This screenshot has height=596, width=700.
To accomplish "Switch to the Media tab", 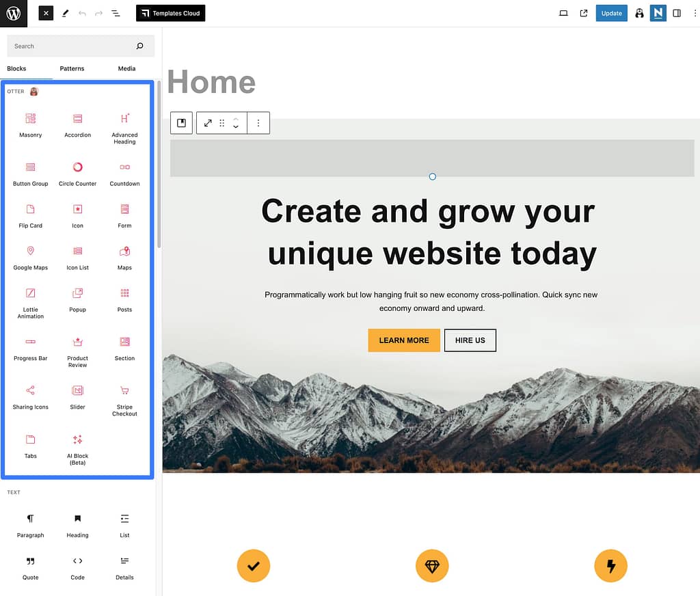I will [x=126, y=69].
